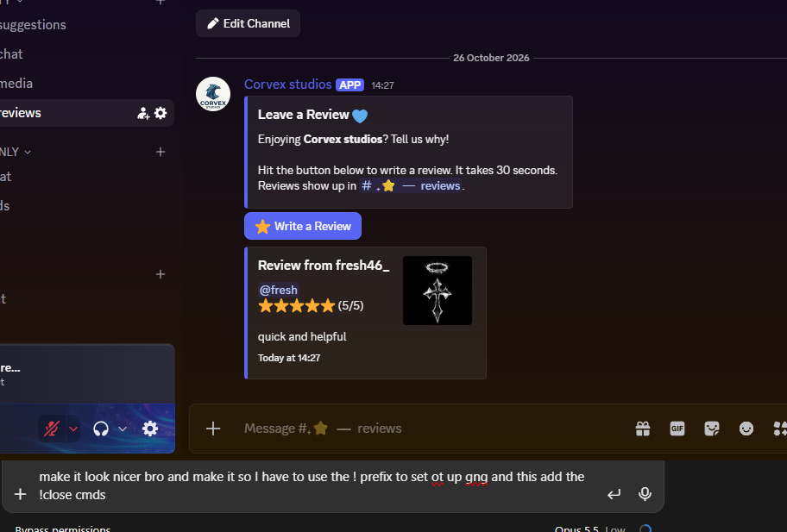Open the sticker picker
This screenshot has width=787, height=532.
712,429
